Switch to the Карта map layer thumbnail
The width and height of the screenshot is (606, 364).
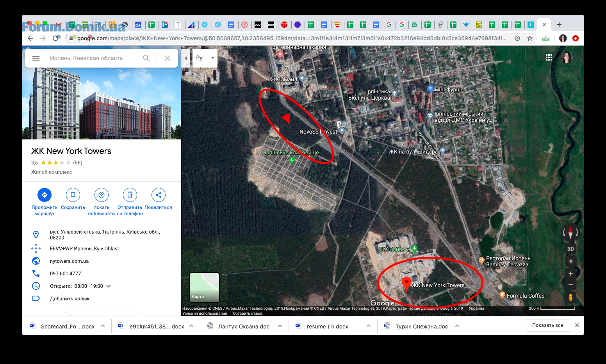[x=204, y=287]
